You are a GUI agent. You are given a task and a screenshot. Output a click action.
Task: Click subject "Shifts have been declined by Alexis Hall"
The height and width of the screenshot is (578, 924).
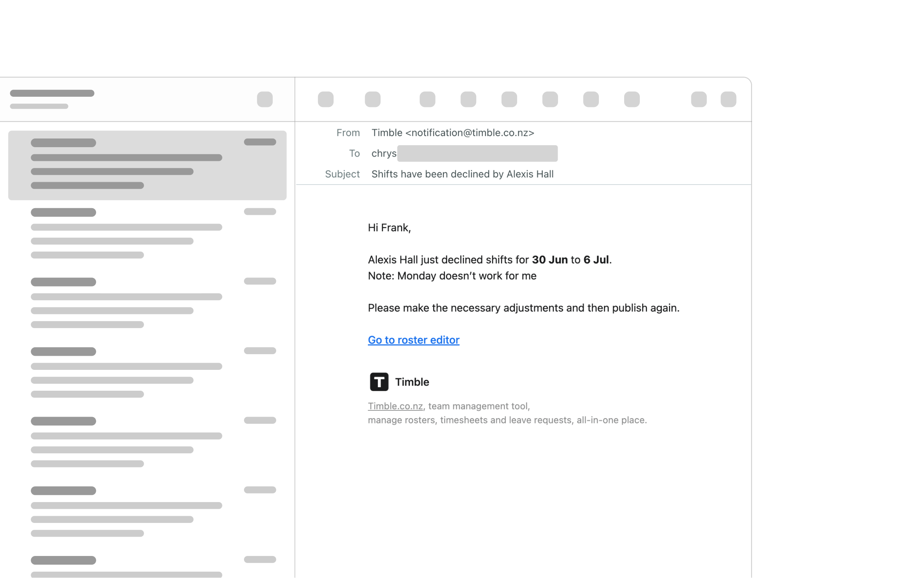[x=462, y=174]
